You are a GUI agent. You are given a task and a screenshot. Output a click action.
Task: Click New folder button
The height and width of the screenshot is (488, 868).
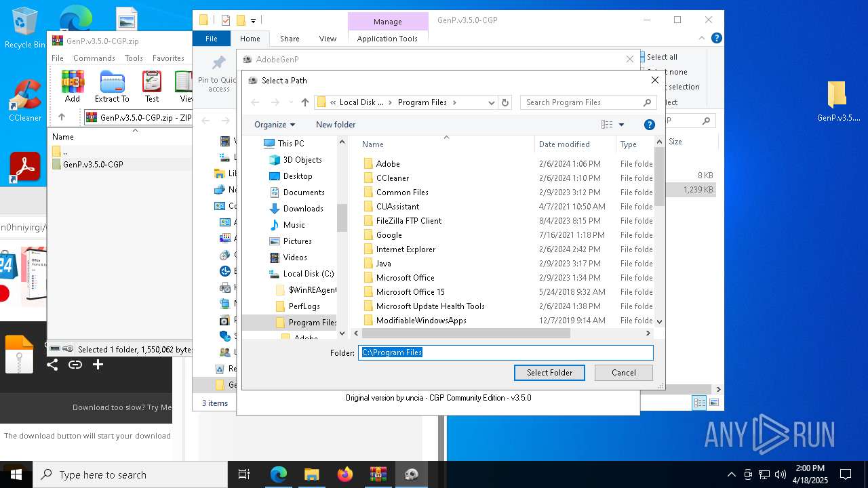click(x=336, y=125)
